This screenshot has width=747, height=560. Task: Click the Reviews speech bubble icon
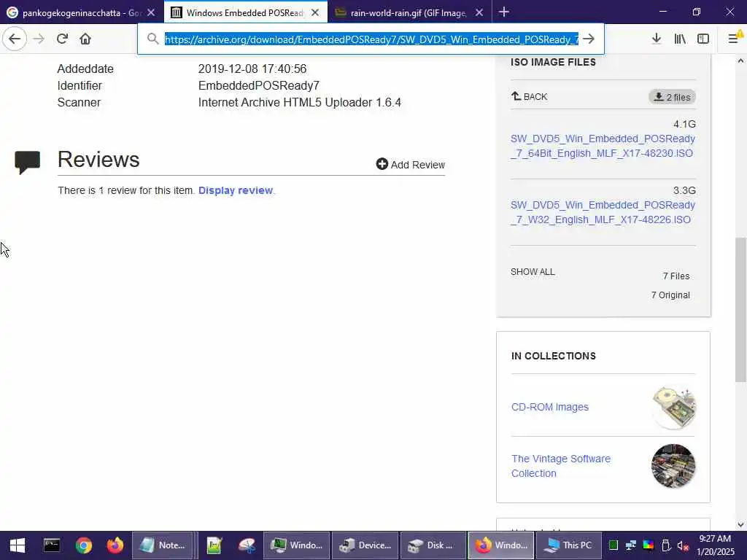point(28,163)
